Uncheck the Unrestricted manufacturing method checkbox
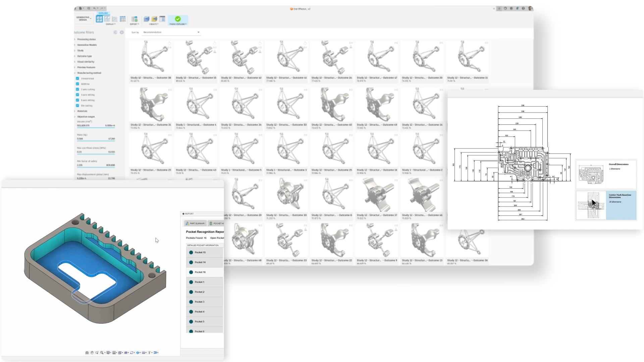Image resolution: width=644 pixels, height=362 pixels. pos(77,78)
